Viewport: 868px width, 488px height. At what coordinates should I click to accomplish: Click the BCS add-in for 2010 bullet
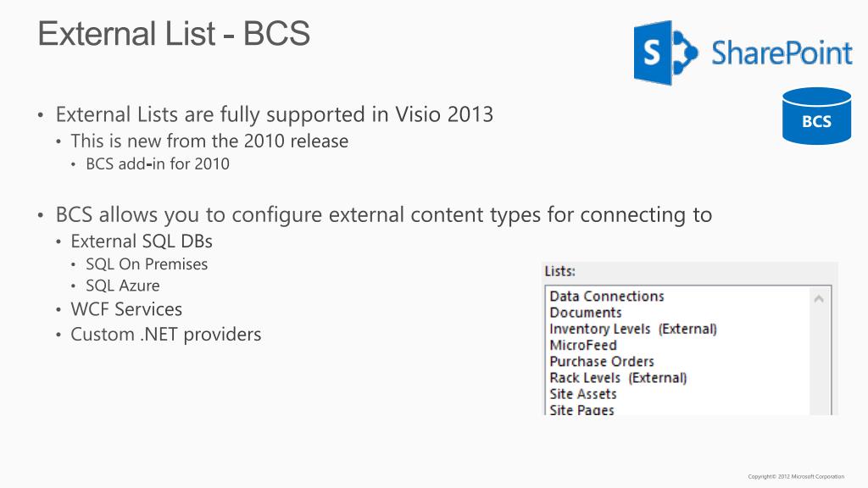tap(157, 164)
